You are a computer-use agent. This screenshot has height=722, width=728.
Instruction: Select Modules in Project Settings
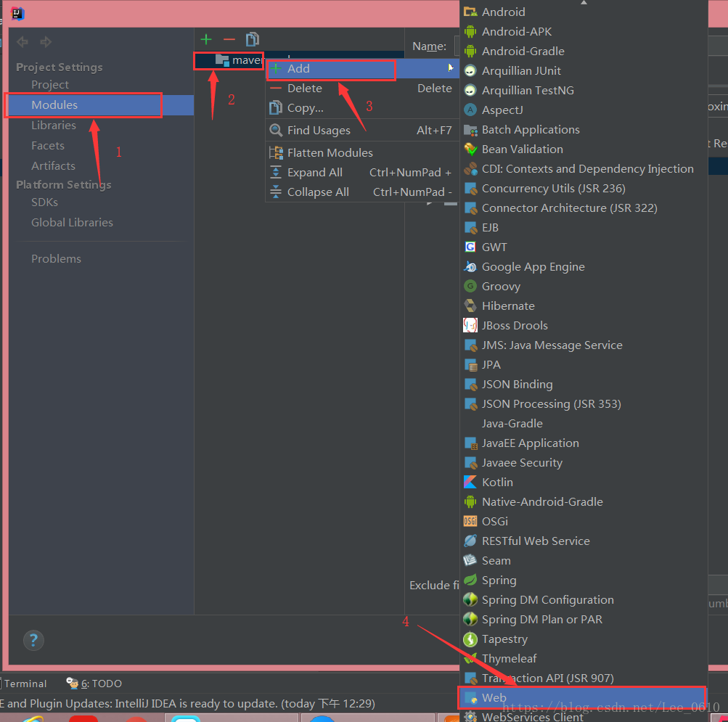pos(99,105)
